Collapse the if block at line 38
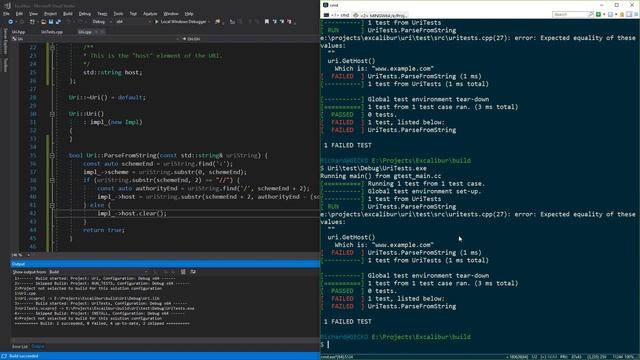 coord(52,180)
